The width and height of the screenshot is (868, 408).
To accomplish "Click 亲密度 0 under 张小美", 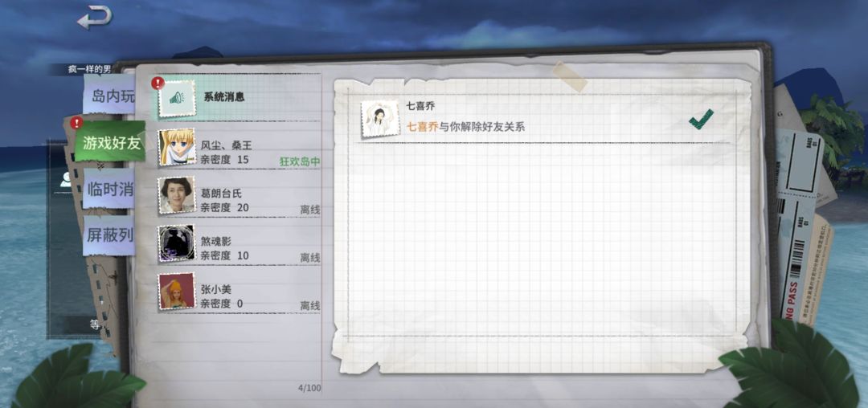I will [x=222, y=304].
